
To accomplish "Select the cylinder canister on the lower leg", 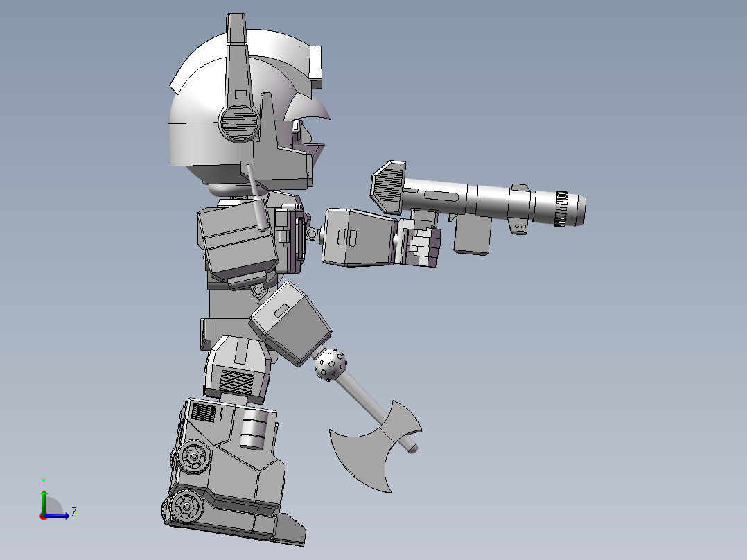I will coord(252,428).
